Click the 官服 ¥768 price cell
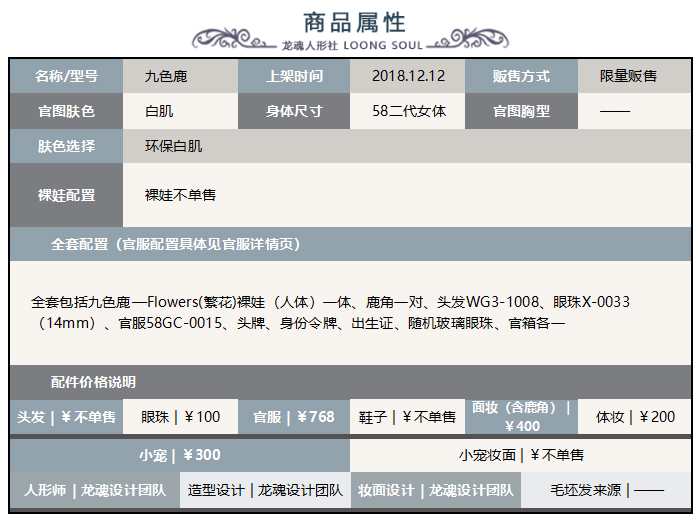The image size is (700, 532). (x=294, y=417)
